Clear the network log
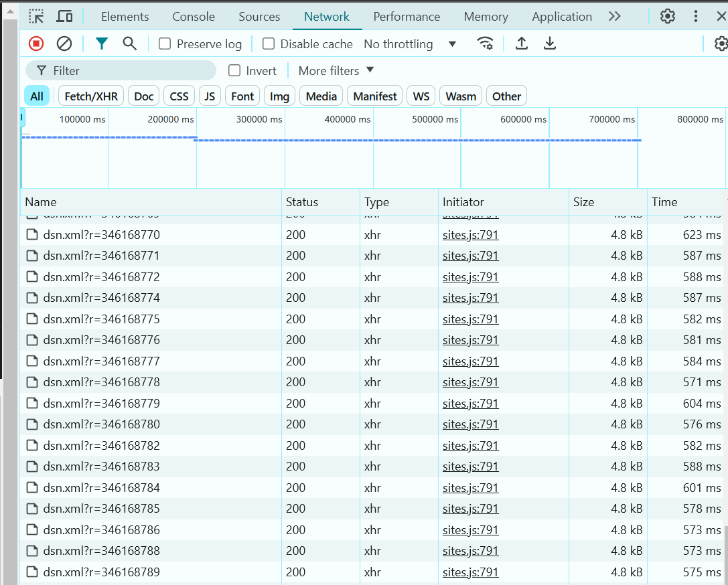The height and width of the screenshot is (585, 728). click(x=64, y=44)
